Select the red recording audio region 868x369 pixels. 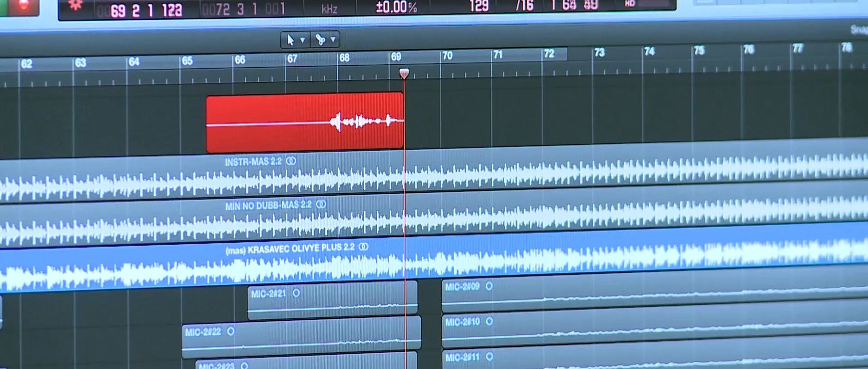(304, 122)
